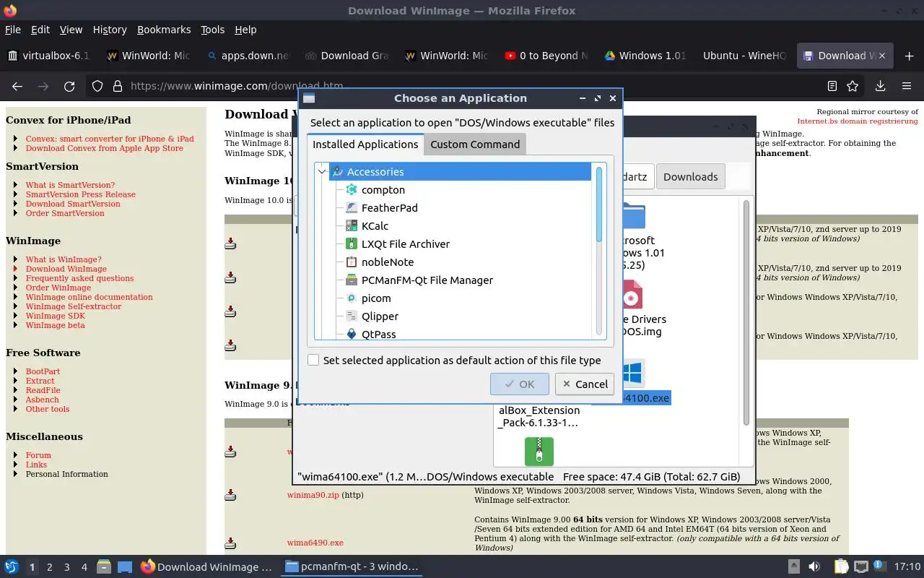
Task: Select Qlipper from the Accessories list
Action: (380, 316)
